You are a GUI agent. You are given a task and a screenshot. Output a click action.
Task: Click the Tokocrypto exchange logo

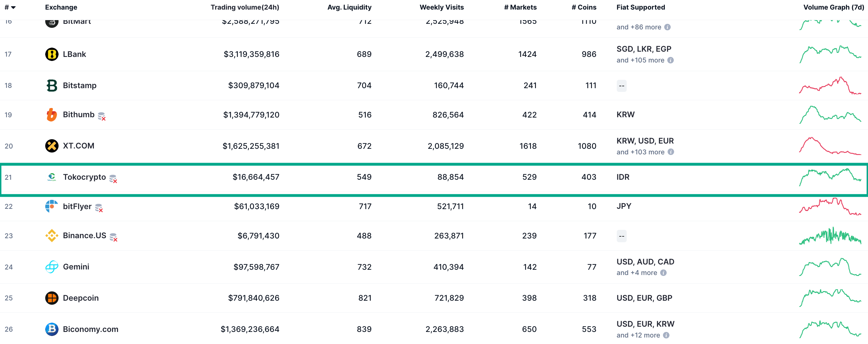pyautogui.click(x=51, y=177)
